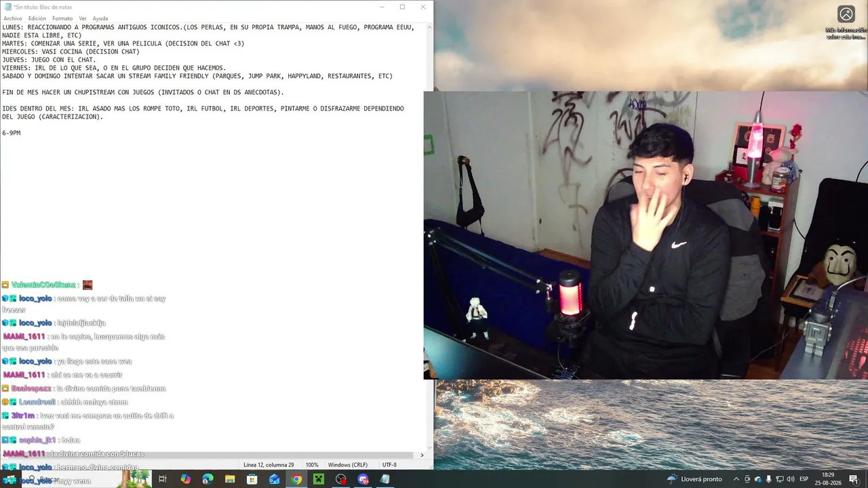Open the Formato menu
Viewport: 868px width, 488px height.
[x=62, y=18]
